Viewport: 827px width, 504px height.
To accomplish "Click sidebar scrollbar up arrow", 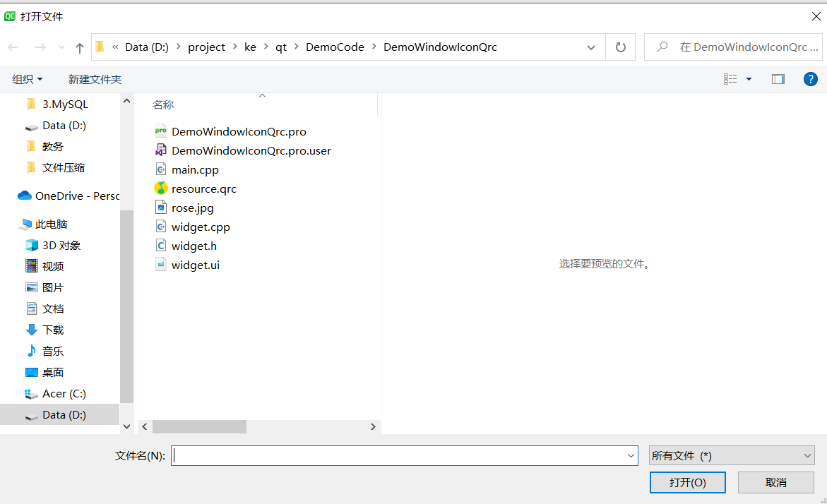I will click(x=126, y=101).
